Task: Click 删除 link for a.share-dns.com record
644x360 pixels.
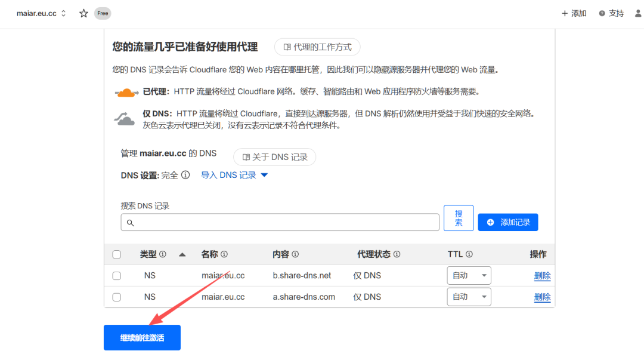Action: [x=542, y=297]
